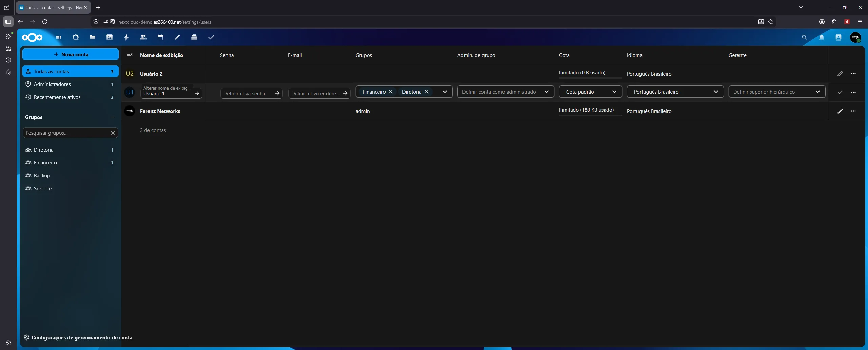The width and height of the screenshot is (868, 350).
Task: Open Português Brasileiro language dropdown
Action: coord(675,92)
